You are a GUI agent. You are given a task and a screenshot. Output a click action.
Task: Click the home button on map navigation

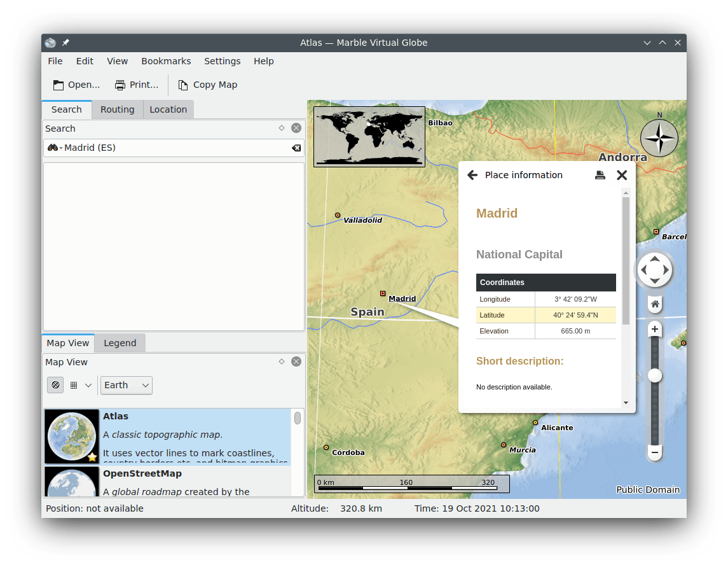(x=655, y=304)
